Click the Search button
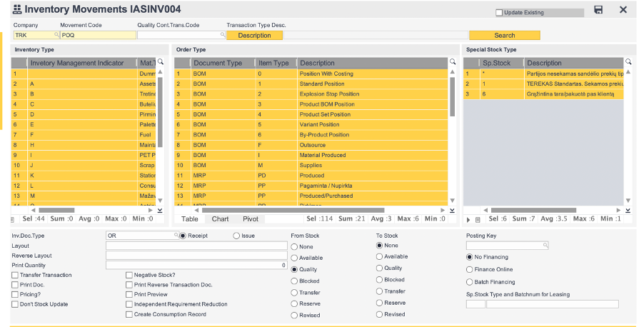 pos(504,35)
